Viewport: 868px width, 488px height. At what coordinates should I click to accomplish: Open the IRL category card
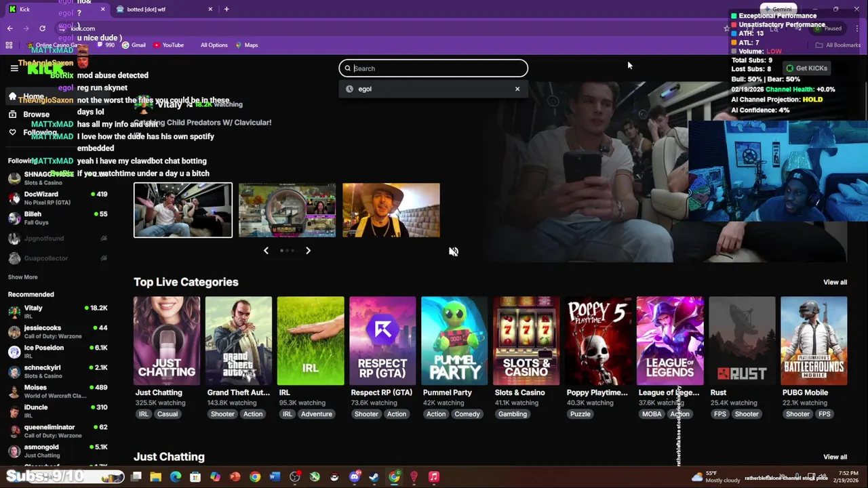click(x=311, y=341)
